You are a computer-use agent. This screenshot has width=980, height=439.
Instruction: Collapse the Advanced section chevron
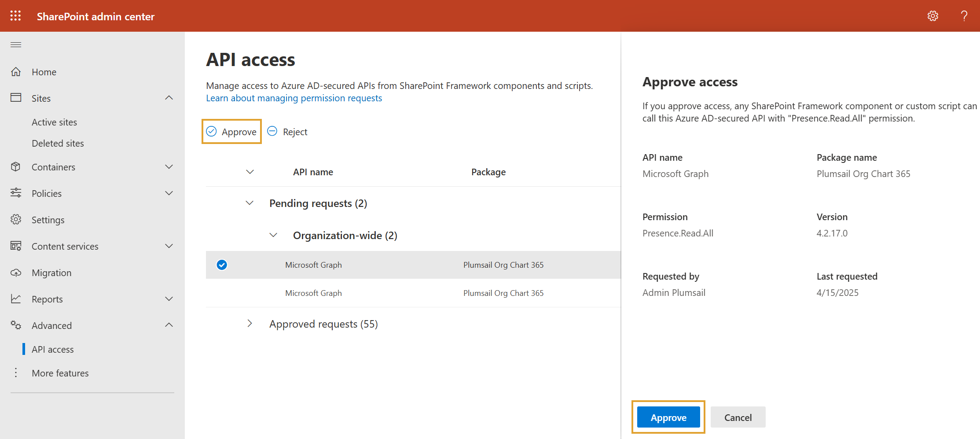(x=169, y=325)
